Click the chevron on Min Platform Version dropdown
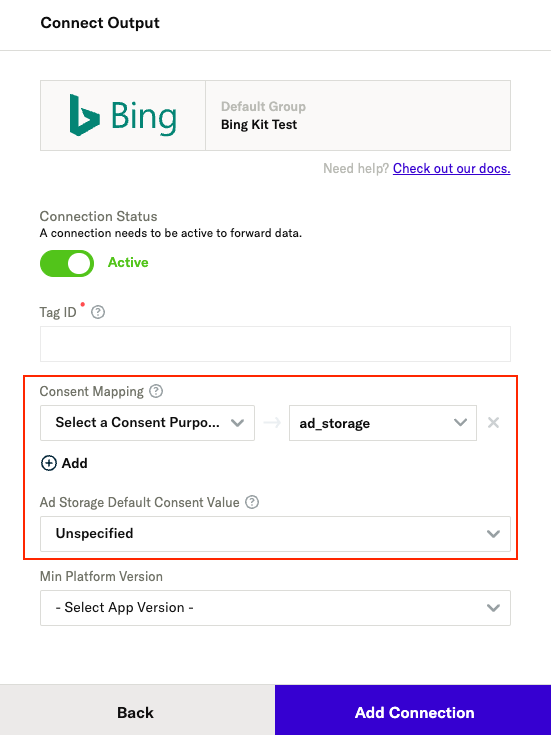Image resolution: width=551 pixels, height=735 pixels. 493,608
